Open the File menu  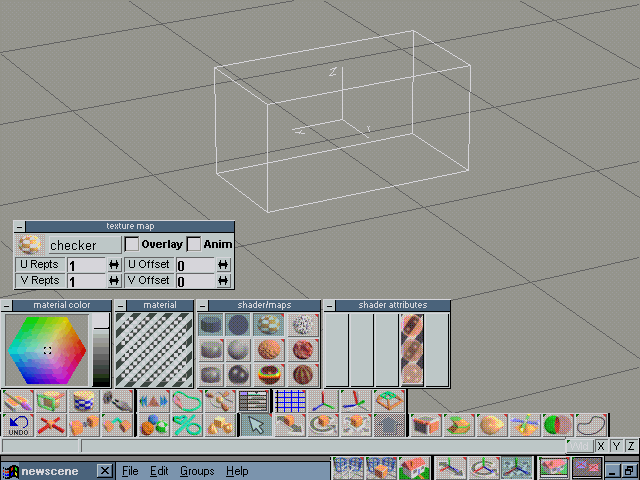tap(130, 471)
